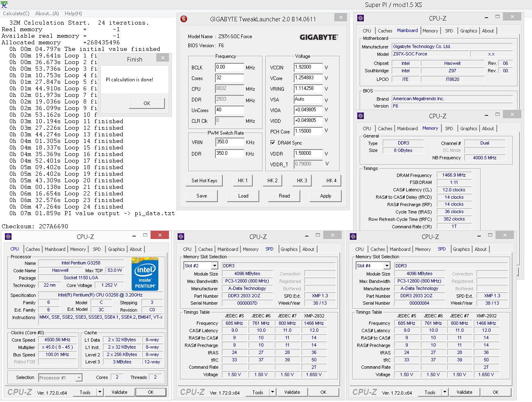Minimize the TweakLauncher-adjacent Mainboard CPU-Z window
This screenshot has height=402, width=532.
click(x=486, y=17)
